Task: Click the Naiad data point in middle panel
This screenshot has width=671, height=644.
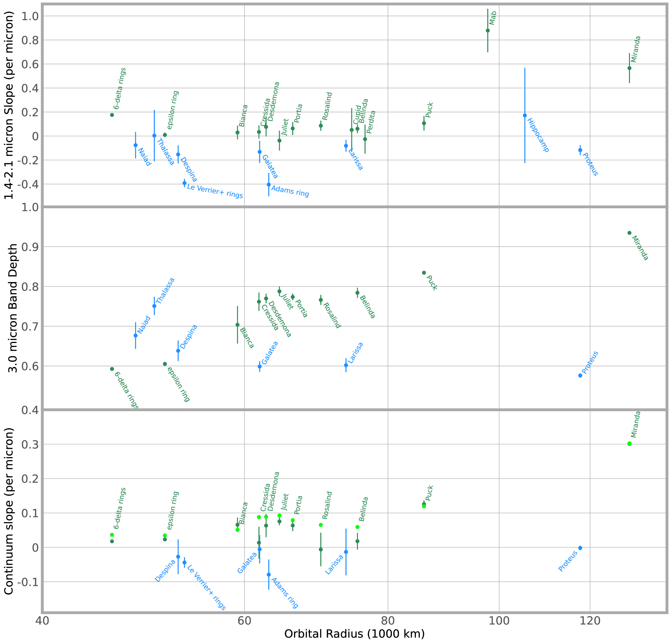Action: click(136, 336)
